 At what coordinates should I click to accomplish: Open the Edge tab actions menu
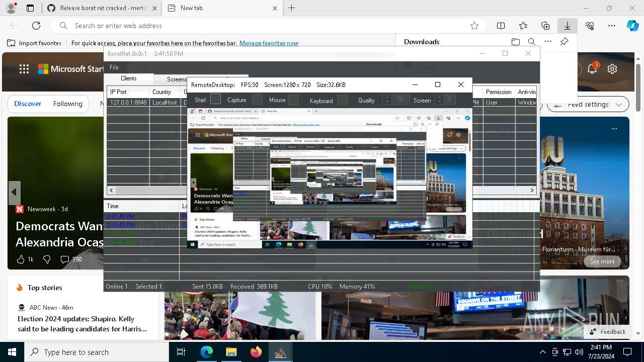click(x=30, y=8)
